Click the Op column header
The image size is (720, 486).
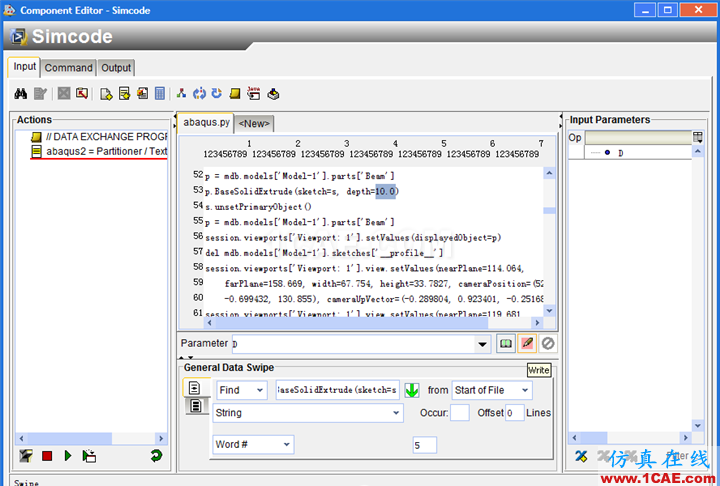coord(575,137)
